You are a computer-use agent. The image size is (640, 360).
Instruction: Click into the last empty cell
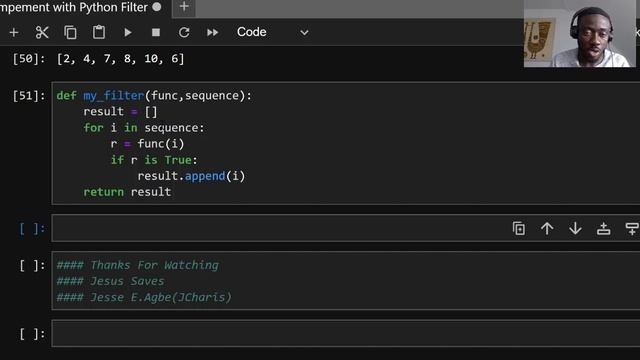(x=346, y=334)
